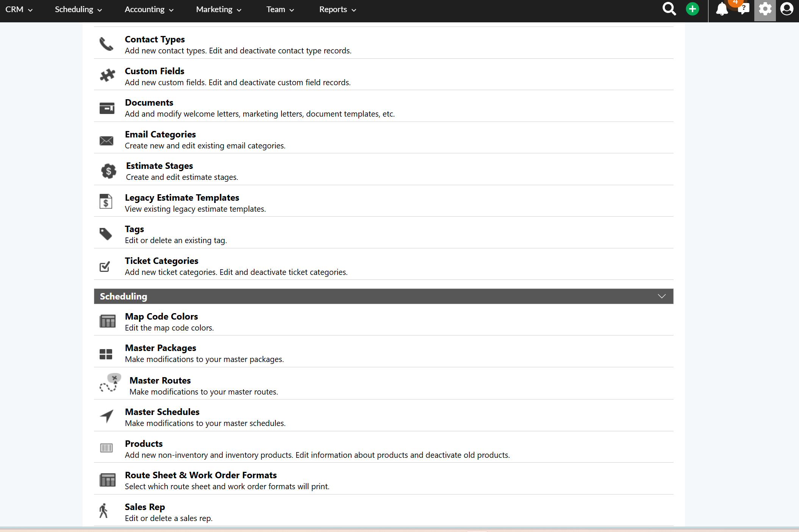Viewport: 799px width, 532px height.
Task: Click the Legacy Estimate Templates document icon
Action: tap(106, 201)
